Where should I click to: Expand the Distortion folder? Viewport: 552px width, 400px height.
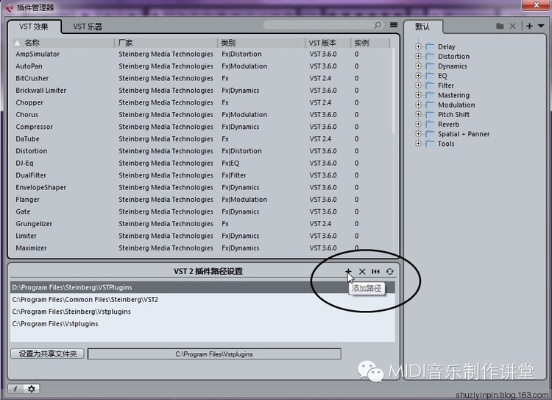tap(418, 56)
